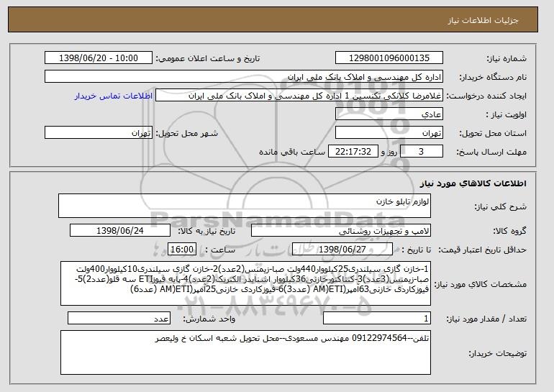This screenshot has height=392, width=554.
Task: Click the اطلاعات کالاهای مورد نیاز section heading
Action: coord(473,183)
